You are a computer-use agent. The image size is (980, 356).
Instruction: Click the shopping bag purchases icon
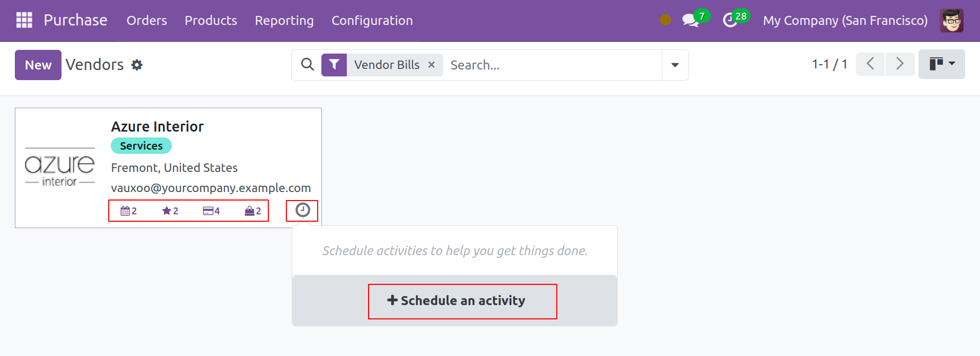pos(252,211)
